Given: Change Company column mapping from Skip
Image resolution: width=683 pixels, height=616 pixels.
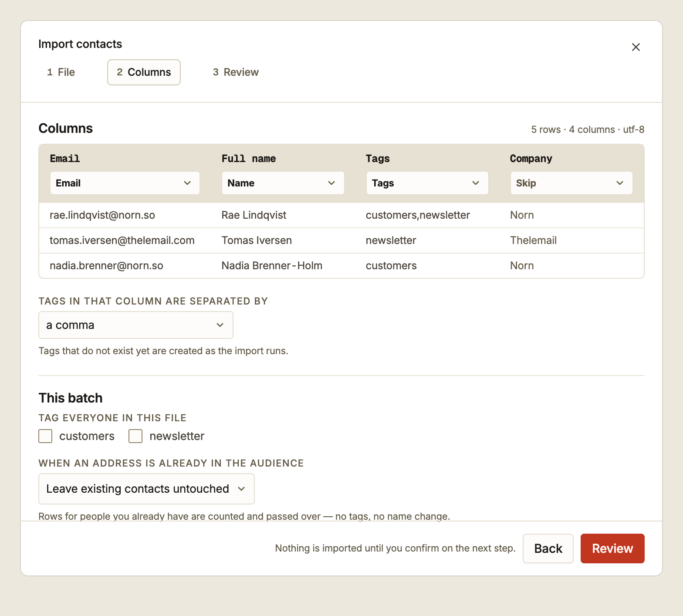Looking at the screenshot, I should pyautogui.click(x=571, y=183).
